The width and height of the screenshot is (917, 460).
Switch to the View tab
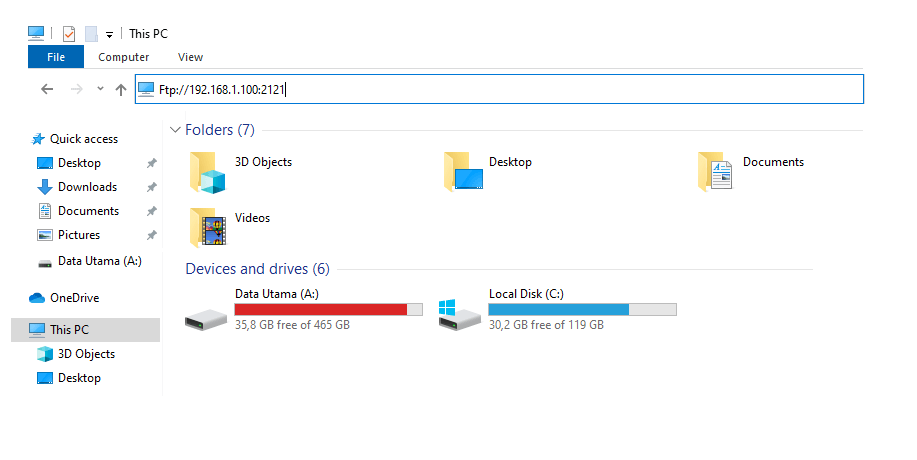(190, 57)
